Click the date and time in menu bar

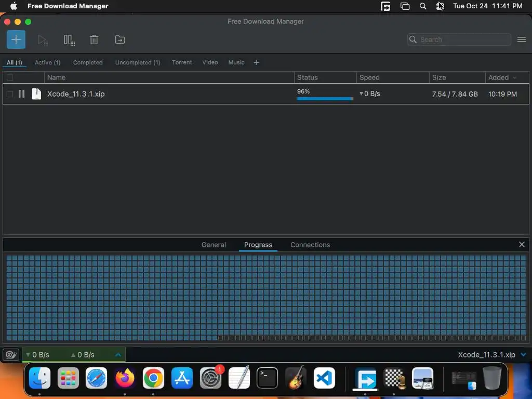coord(487,6)
